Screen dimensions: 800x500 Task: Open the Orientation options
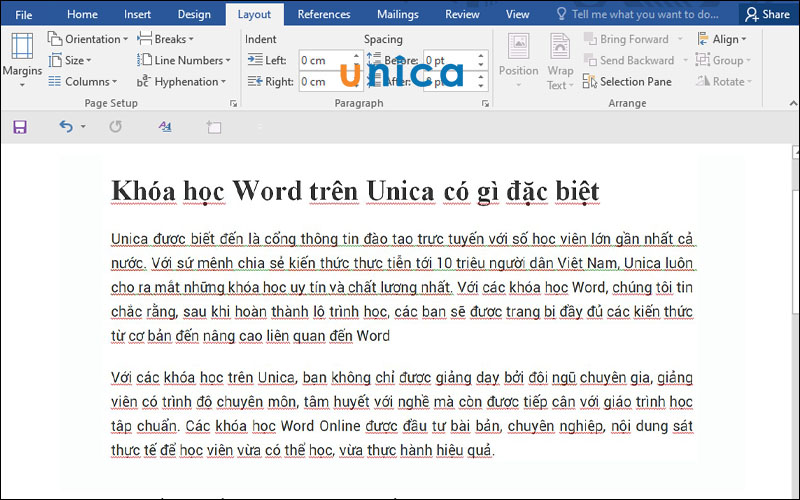87,39
